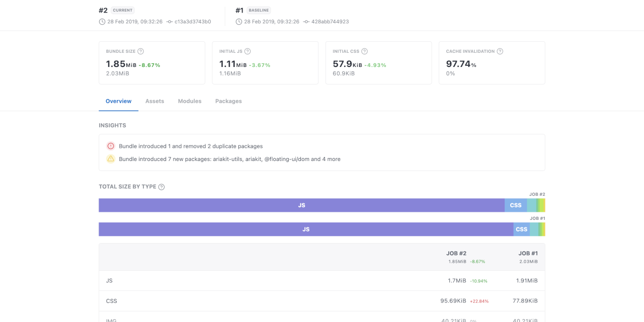
Task: Click the red alert icon on duplicate packages insight
Action: [111, 146]
